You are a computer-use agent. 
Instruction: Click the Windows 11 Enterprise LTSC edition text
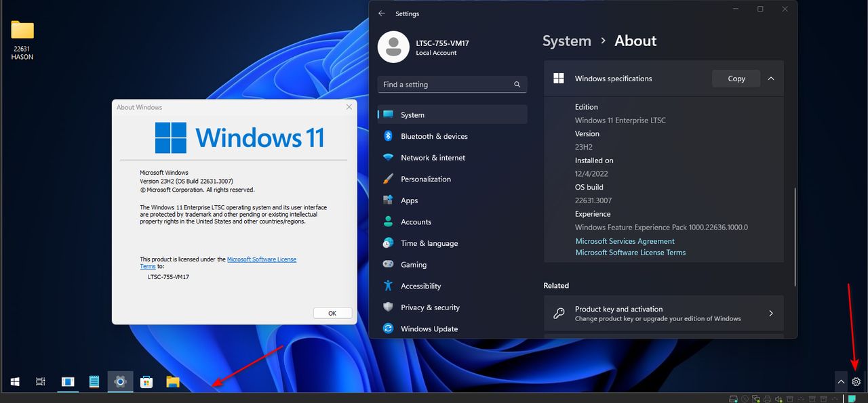pos(620,120)
